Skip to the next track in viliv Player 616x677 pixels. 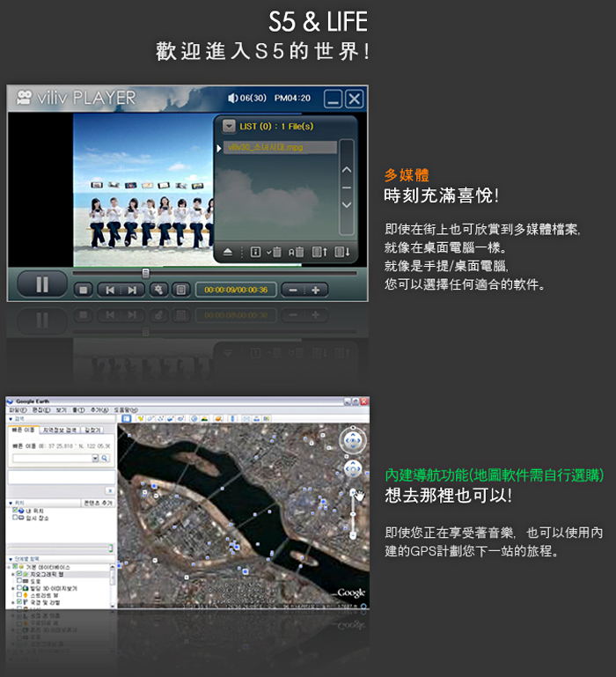click(133, 290)
